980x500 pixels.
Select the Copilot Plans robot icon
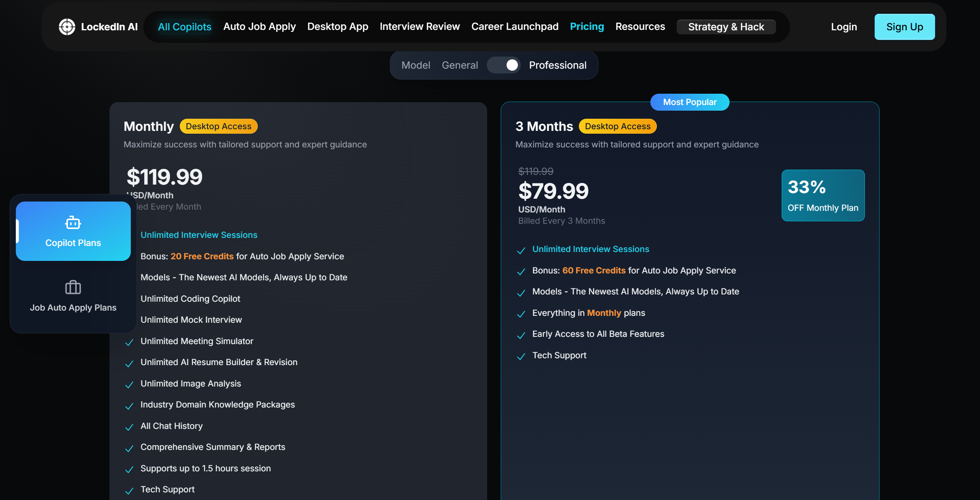(x=73, y=223)
